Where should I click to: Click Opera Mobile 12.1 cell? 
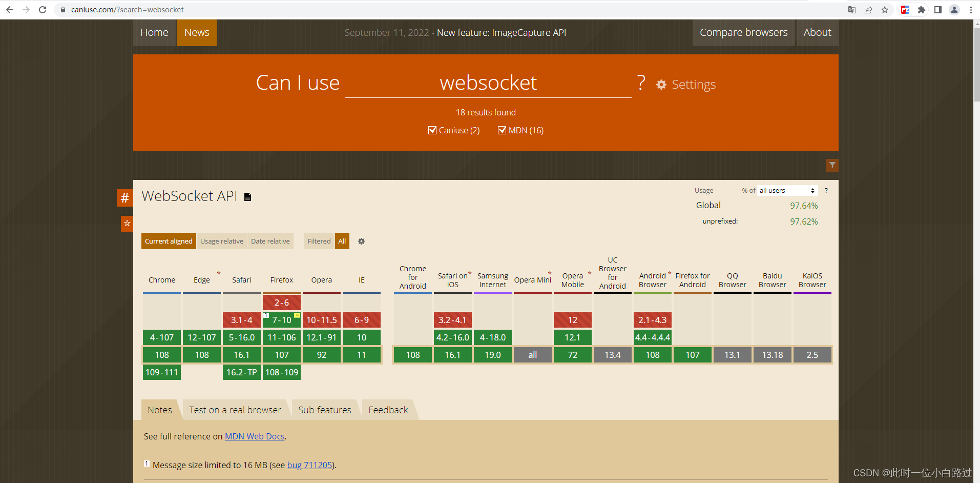tap(573, 337)
